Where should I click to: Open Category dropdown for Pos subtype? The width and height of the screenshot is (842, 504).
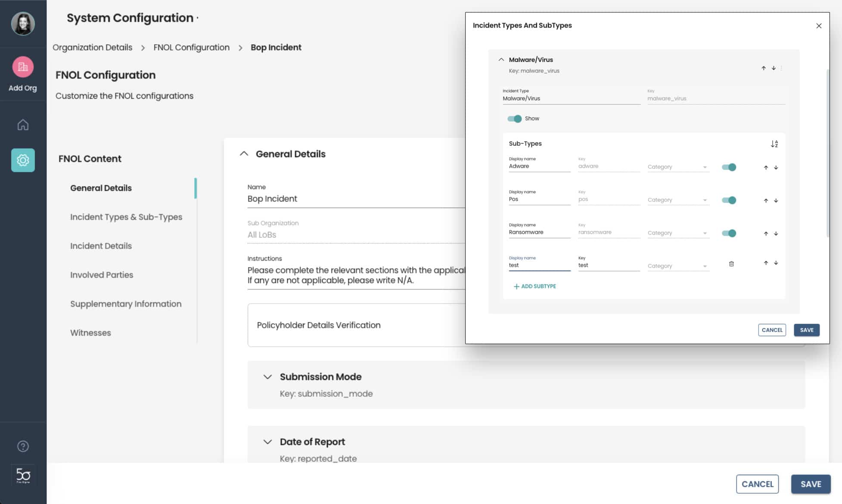(677, 200)
